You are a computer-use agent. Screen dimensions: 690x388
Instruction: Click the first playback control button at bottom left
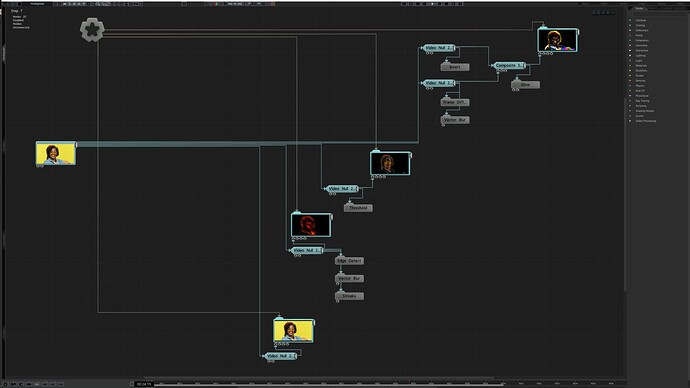pyautogui.click(x=5, y=384)
